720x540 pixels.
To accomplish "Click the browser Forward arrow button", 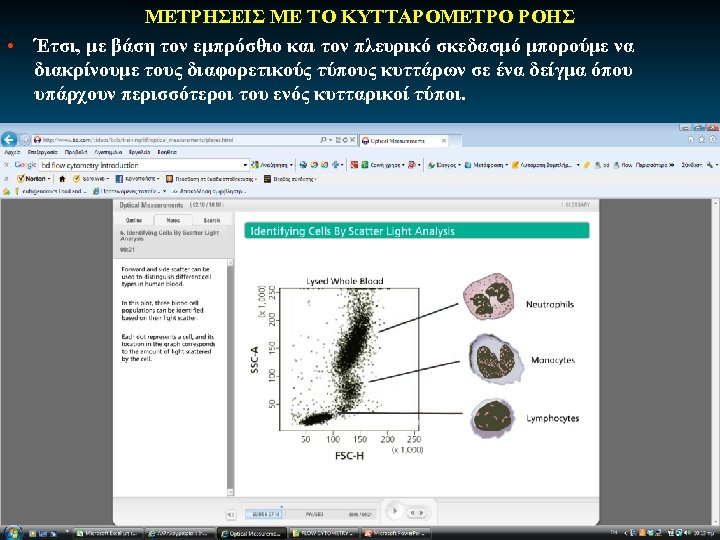I will pos(24,140).
